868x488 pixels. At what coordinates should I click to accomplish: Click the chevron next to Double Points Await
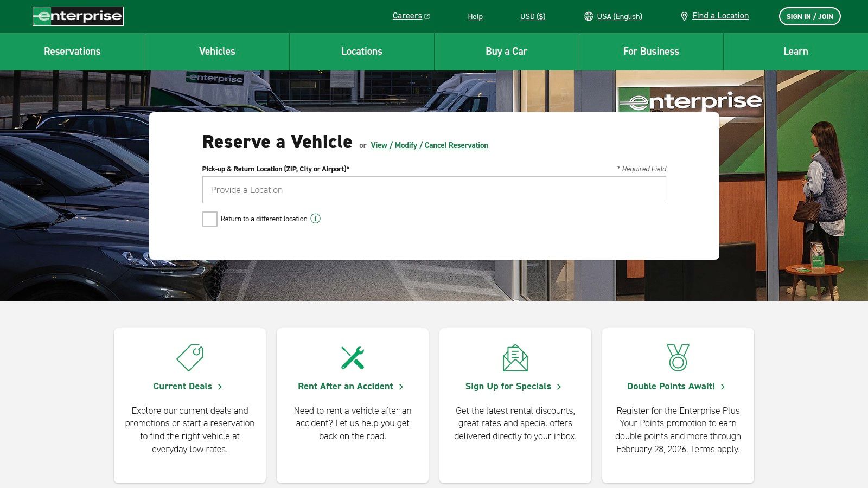[723, 387]
